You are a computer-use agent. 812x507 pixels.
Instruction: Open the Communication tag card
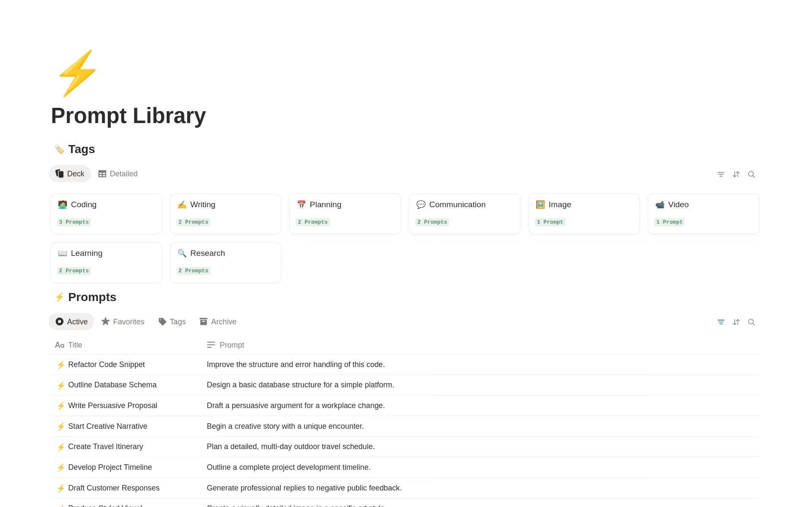click(x=464, y=214)
